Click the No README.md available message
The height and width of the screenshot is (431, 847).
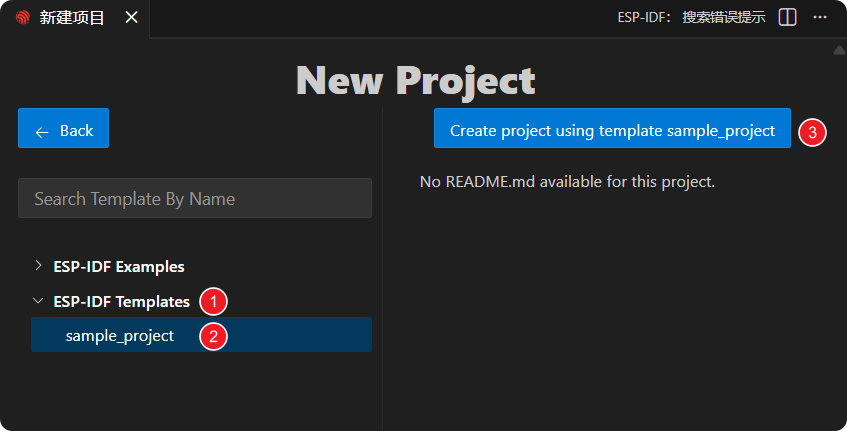tap(567, 182)
